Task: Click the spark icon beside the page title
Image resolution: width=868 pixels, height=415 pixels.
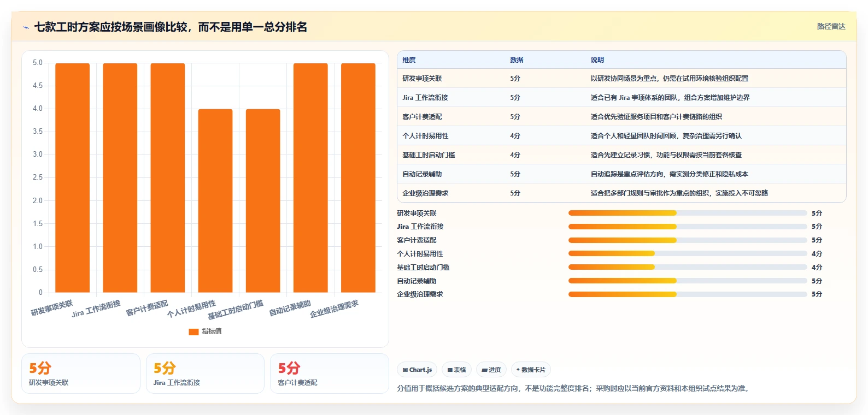Action: point(26,27)
